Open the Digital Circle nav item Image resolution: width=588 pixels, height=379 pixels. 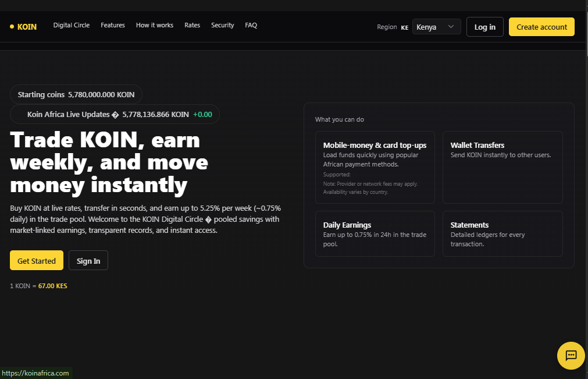[x=72, y=25]
